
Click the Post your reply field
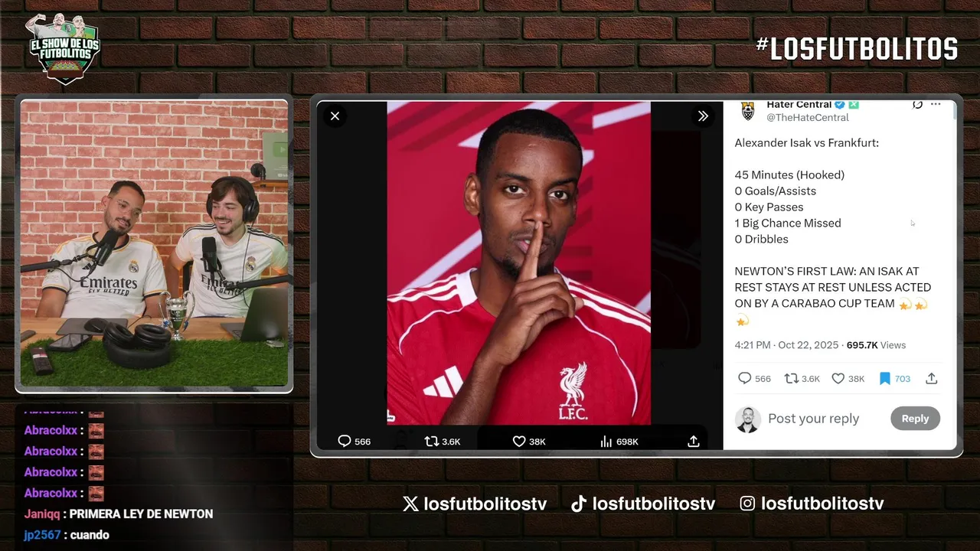814,419
